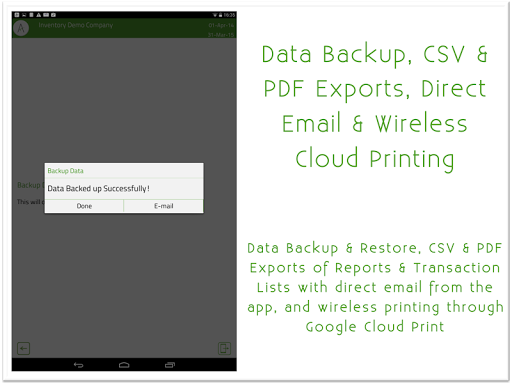Tap the first notification icon in status bar
The image size is (512, 385).
pyautogui.click(x=17, y=15)
